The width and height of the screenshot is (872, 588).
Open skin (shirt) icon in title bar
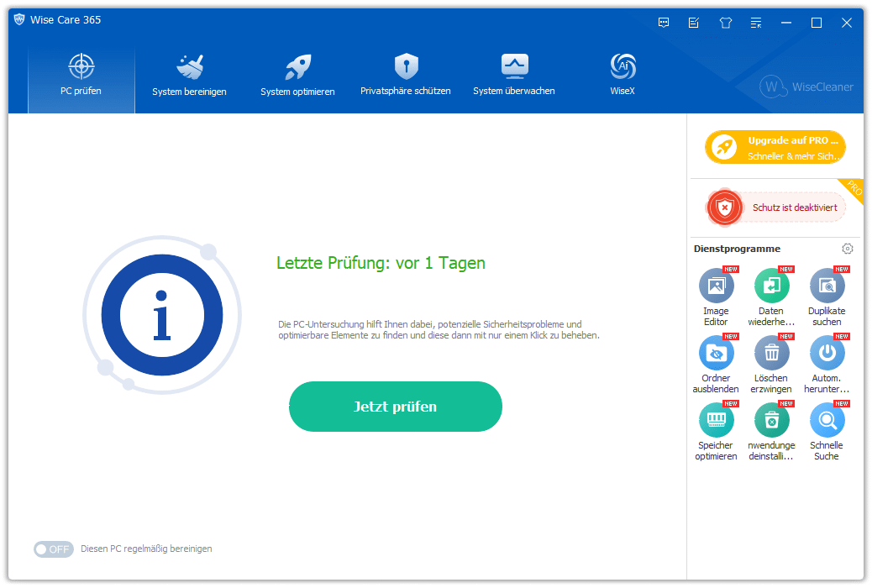click(x=725, y=23)
